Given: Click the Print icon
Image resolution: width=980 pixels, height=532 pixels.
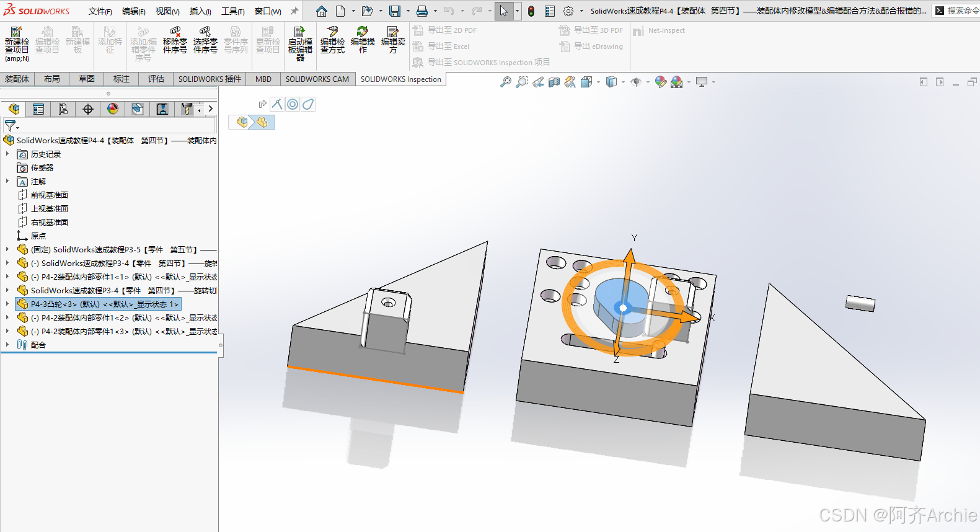Looking at the screenshot, I should click(x=422, y=11).
